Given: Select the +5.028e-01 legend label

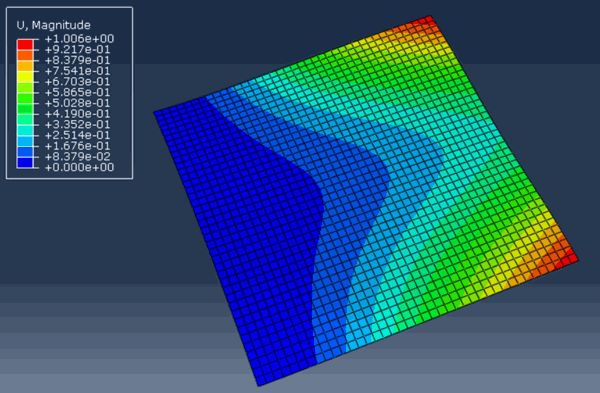Looking at the screenshot, I should (77, 103).
